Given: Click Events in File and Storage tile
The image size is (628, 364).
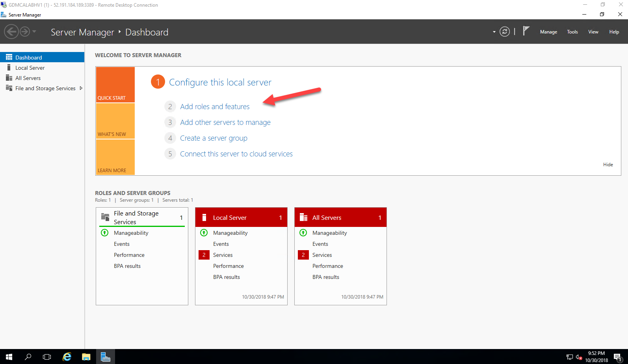Looking at the screenshot, I should tap(122, 244).
